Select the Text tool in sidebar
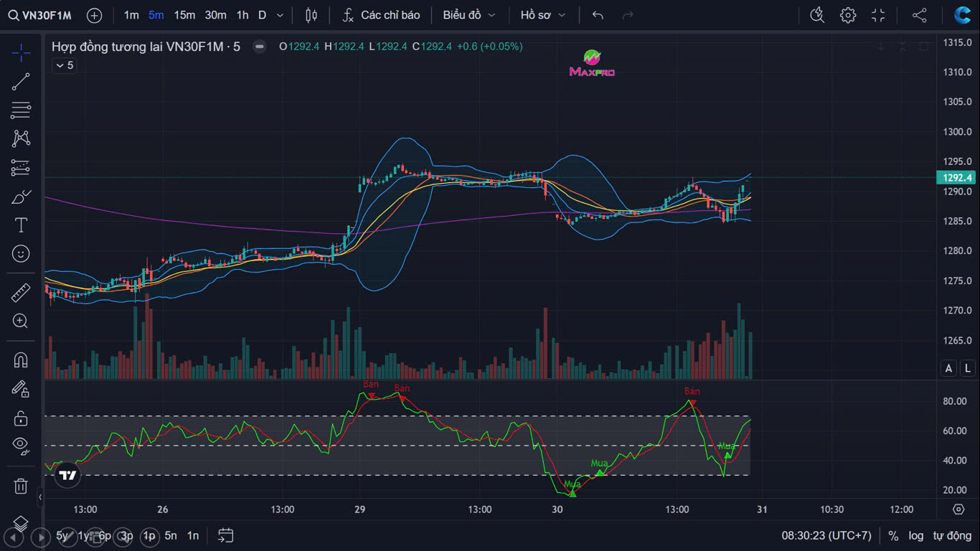 click(x=21, y=225)
